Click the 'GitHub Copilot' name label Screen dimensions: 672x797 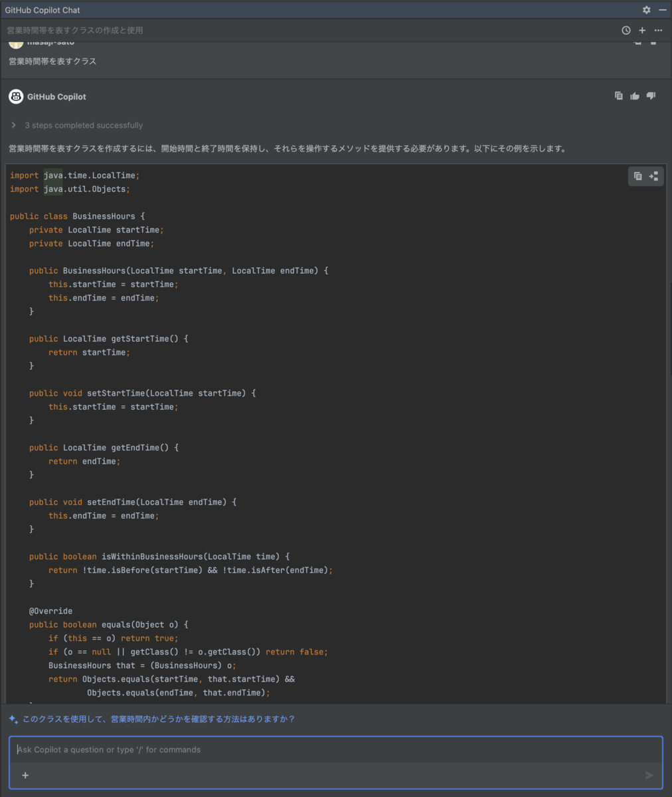click(56, 96)
